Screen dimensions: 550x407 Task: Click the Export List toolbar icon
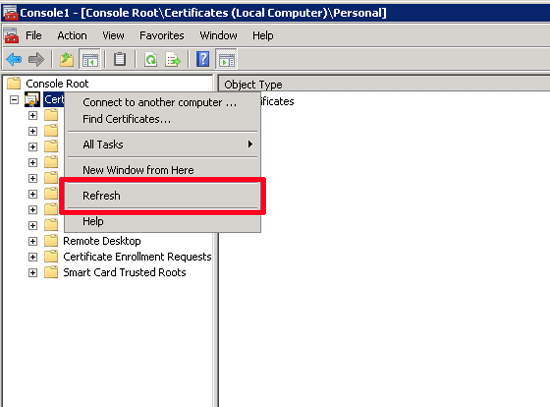point(173,59)
